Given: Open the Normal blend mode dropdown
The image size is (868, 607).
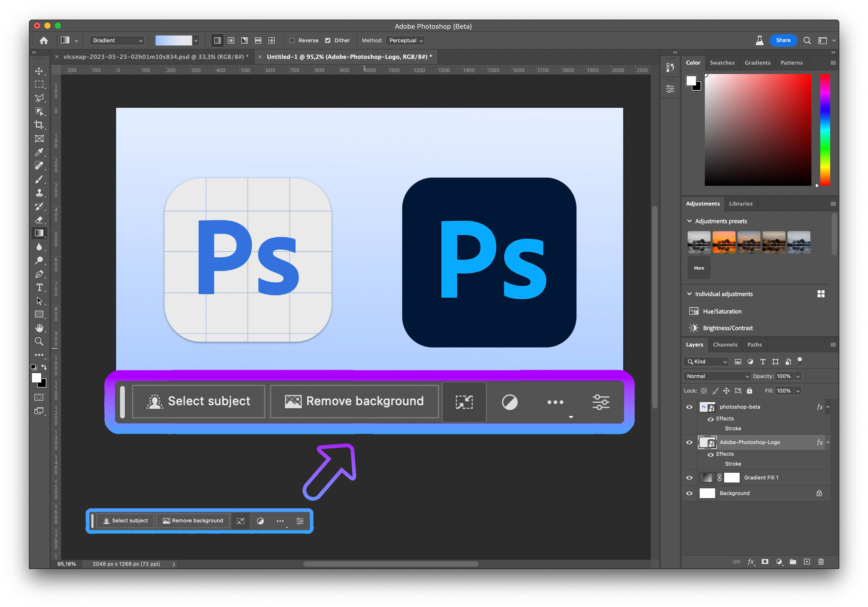Looking at the screenshot, I should click(717, 376).
